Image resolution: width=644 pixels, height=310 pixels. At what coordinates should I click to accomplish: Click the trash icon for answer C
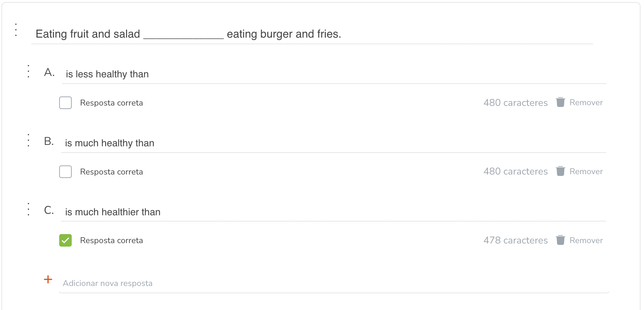point(560,240)
